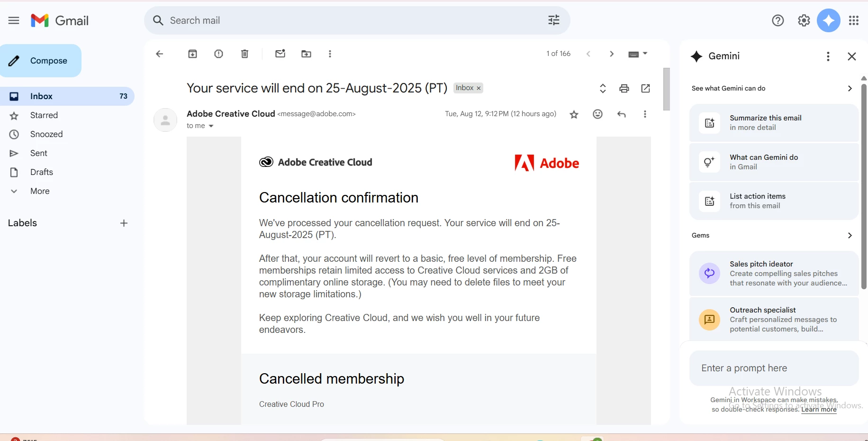Image resolution: width=868 pixels, height=441 pixels.
Task: Open the 'Learn more' link
Action: click(x=819, y=410)
